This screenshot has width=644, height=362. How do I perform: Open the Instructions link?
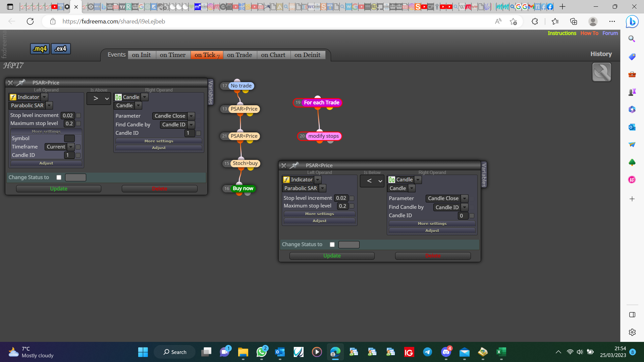[x=562, y=33]
